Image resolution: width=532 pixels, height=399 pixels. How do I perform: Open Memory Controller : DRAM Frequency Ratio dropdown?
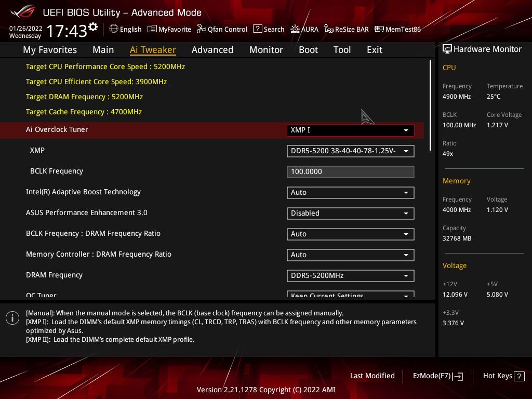pyautogui.click(x=351, y=255)
